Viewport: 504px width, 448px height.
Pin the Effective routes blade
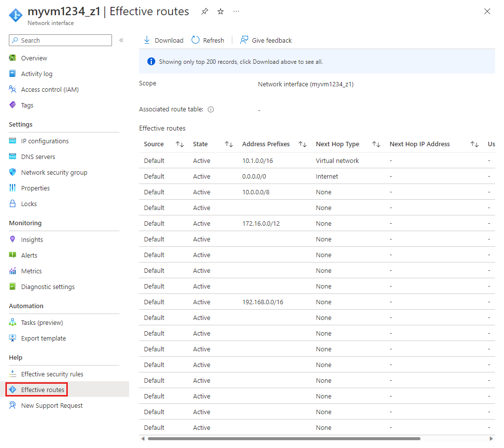click(x=204, y=11)
